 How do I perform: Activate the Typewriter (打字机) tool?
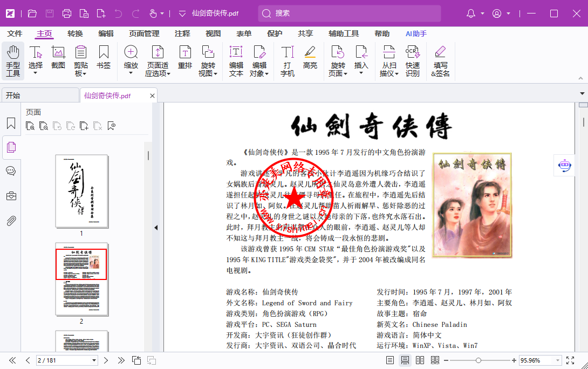288,60
